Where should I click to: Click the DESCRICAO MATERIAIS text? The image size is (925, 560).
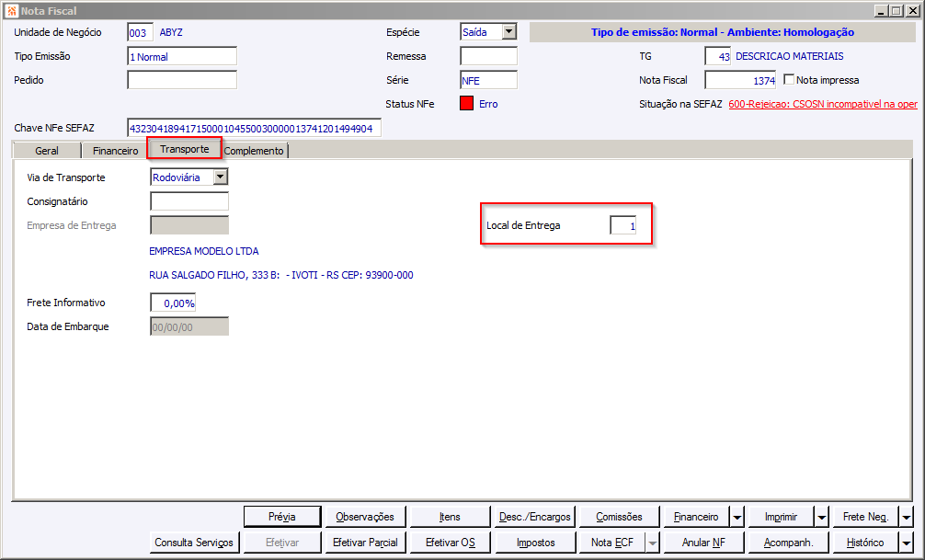tap(789, 56)
